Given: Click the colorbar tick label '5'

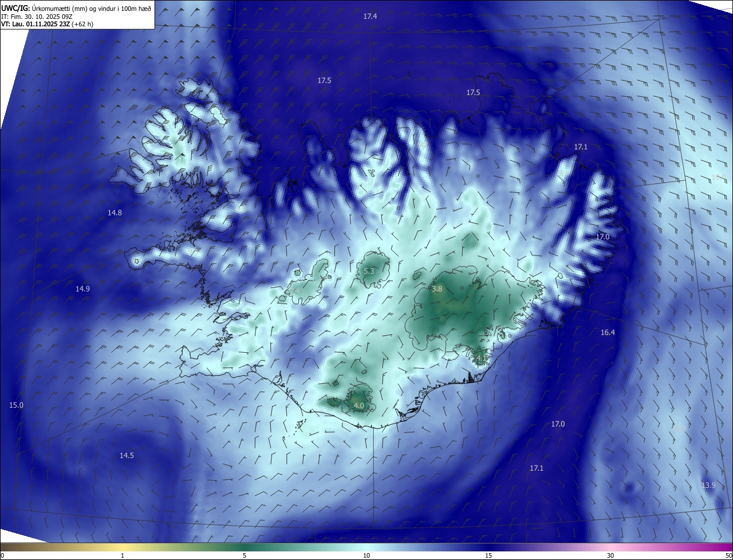Looking at the screenshot, I should [x=245, y=555].
